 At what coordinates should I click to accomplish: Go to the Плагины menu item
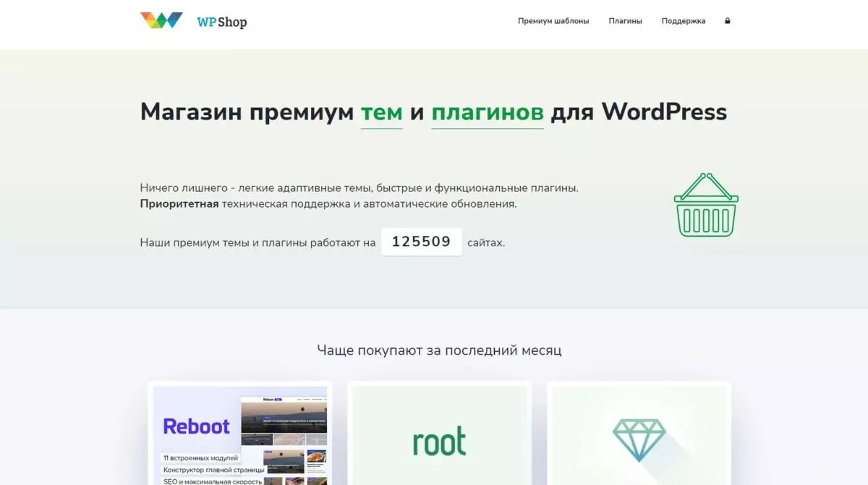click(626, 21)
